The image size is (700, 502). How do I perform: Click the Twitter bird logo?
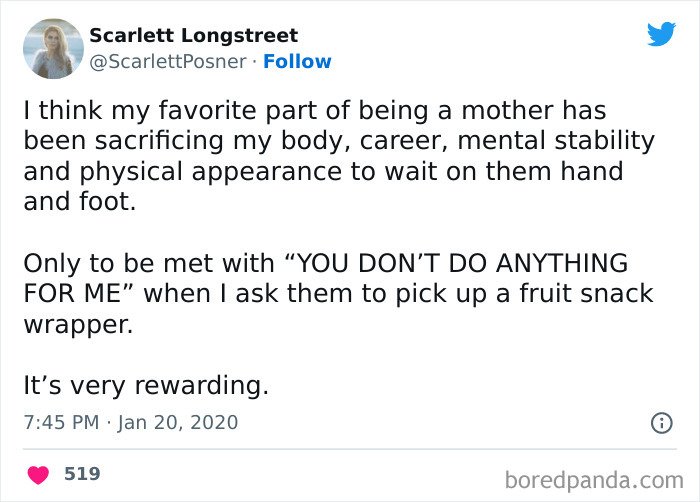(x=661, y=34)
